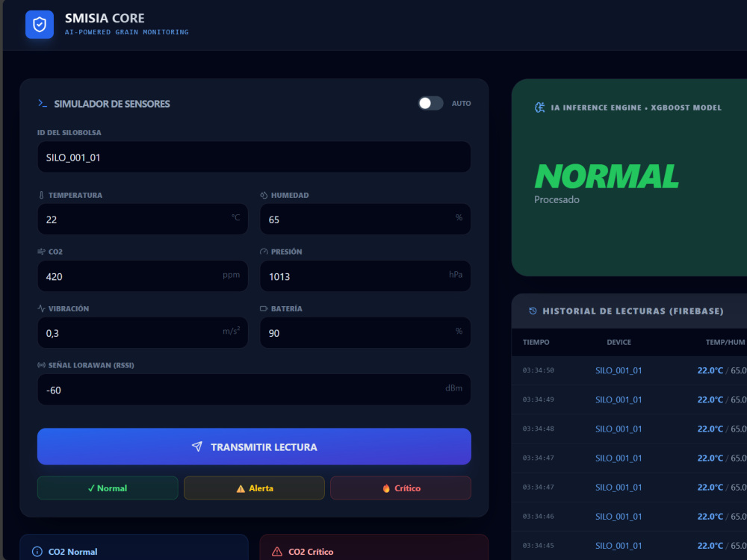Click the TIEMPO column header
747x560 pixels.
click(536, 343)
